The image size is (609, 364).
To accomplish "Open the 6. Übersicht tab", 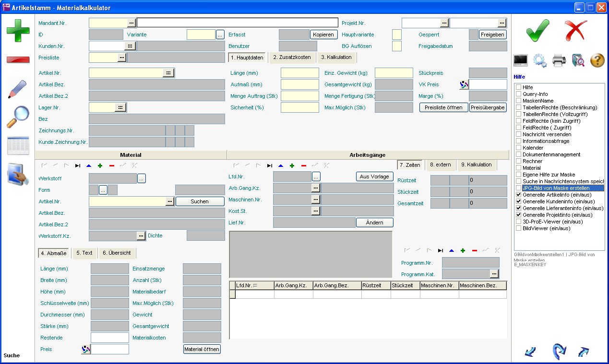I will pyautogui.click(x=117, y=253).
